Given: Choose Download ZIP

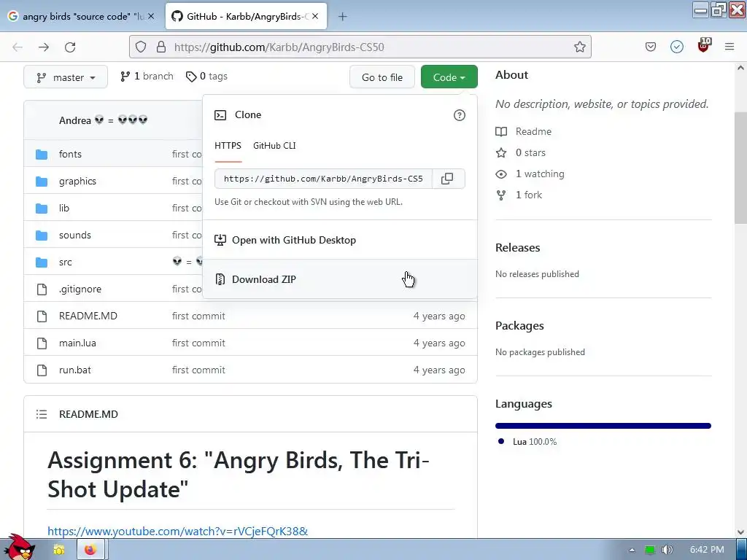Looking at the screenshot, I should tap(340, 279).
